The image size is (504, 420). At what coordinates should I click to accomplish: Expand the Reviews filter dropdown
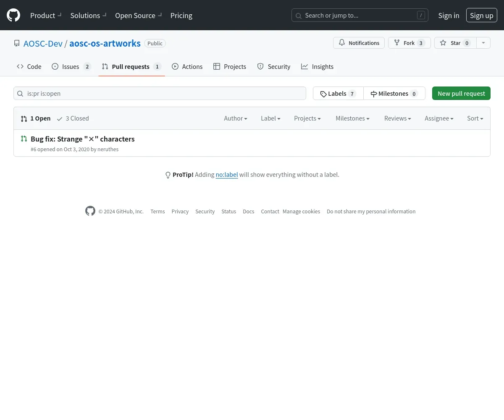click(398, 118)
